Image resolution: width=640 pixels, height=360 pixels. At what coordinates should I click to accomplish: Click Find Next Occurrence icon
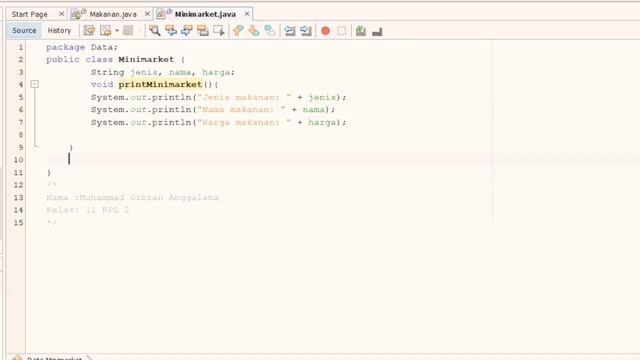click(187, 31)
